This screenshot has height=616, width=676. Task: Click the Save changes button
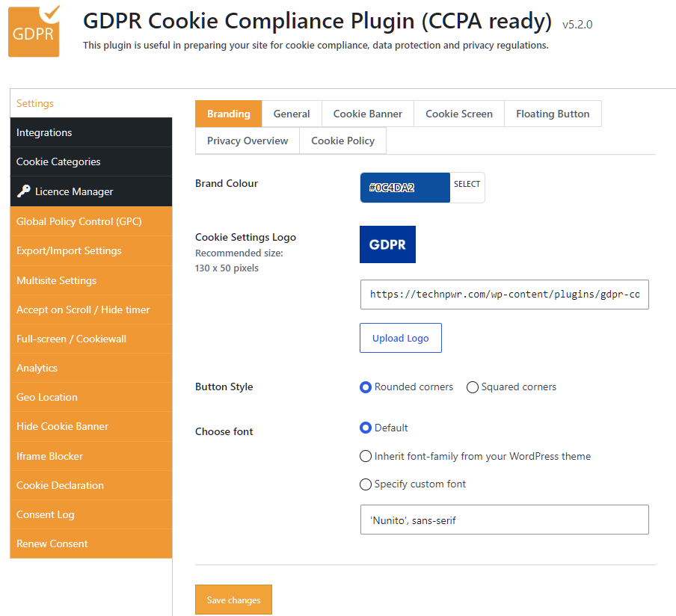click(x=233, y=600)
